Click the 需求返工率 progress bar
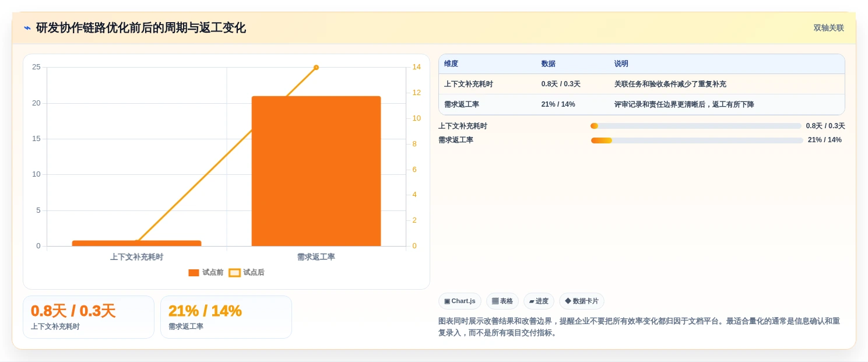 point(697,140)
